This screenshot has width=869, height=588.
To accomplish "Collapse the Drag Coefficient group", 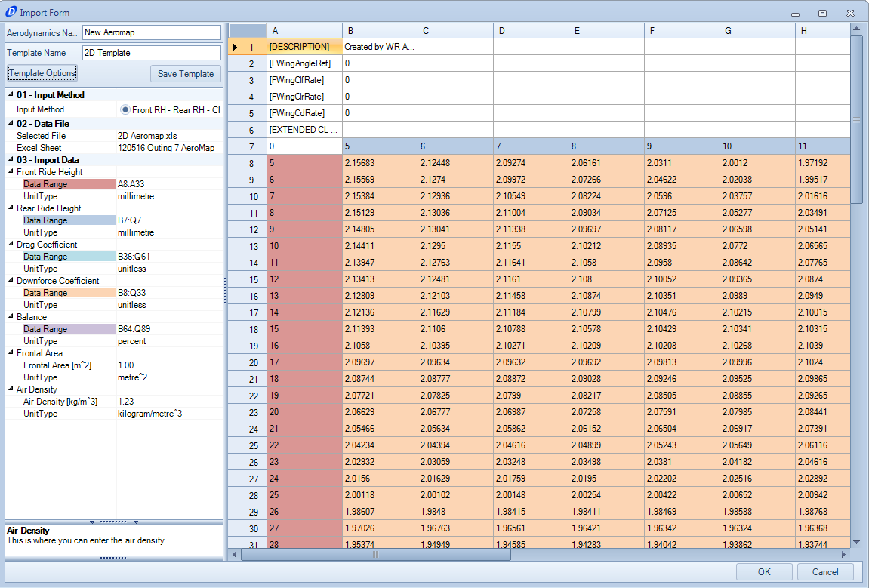I will pyautogui.click(x=11, y=245).
